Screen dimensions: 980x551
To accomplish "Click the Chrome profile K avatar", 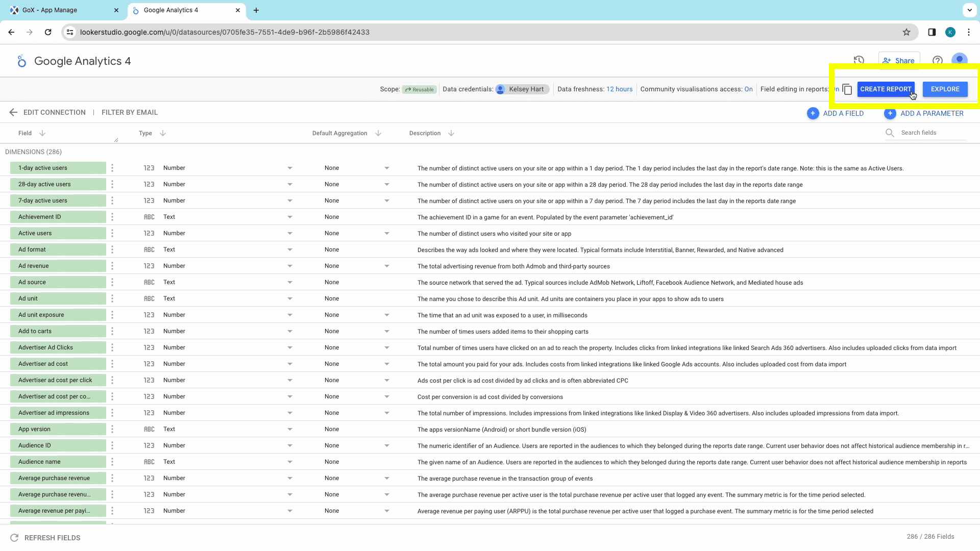I will tap(950, 32).
